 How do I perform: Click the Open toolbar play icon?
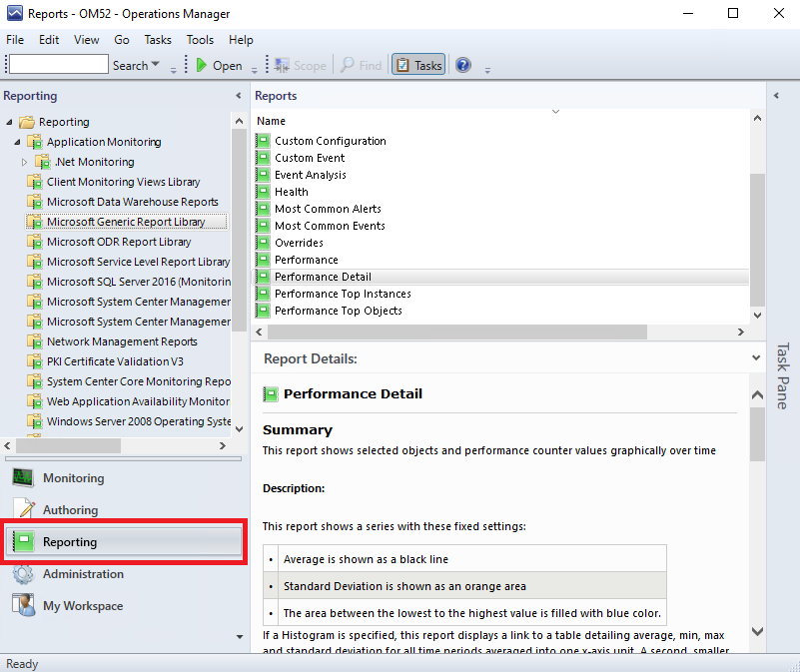click(x=202, y=65)
